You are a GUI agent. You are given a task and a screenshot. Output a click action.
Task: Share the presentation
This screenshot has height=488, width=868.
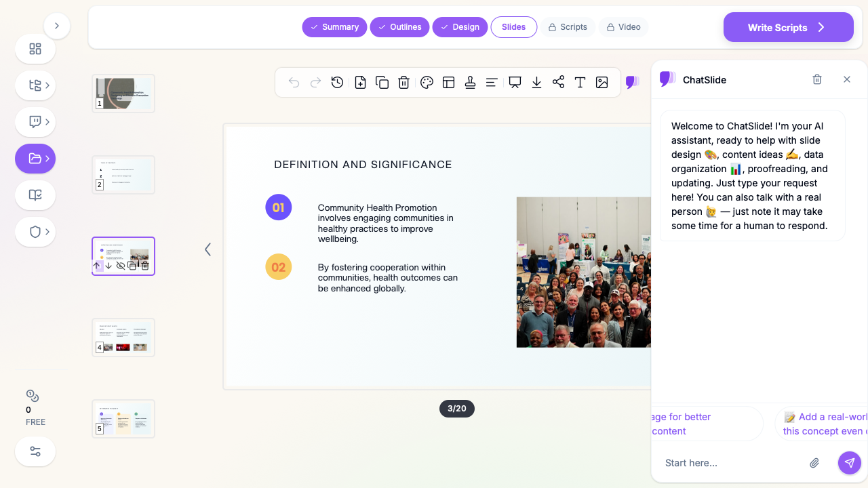[558, 83]
